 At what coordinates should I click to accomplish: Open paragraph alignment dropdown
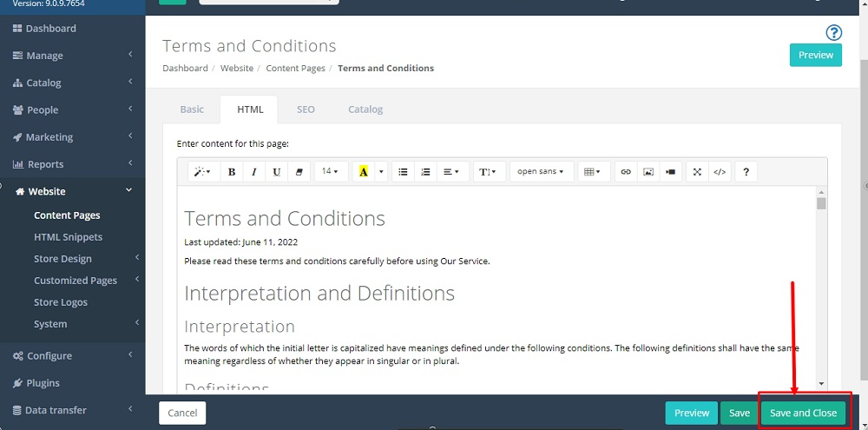451,172
